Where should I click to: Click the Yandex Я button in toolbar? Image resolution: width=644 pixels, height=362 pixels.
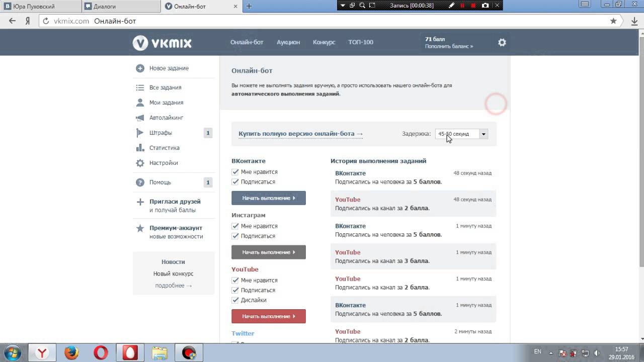coord(28,21)
